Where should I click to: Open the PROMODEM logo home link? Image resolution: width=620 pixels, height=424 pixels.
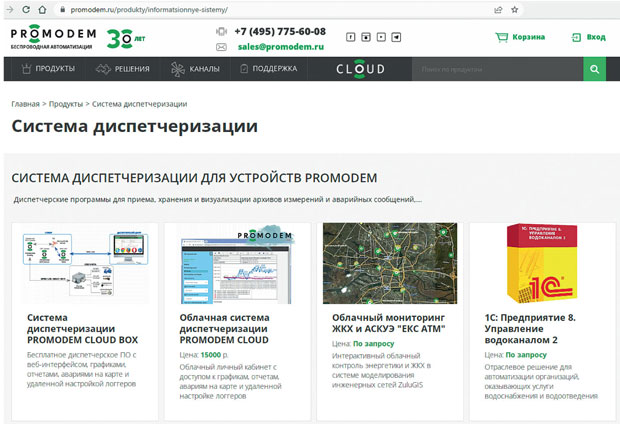pyautogui.click(x=53, y=37)
